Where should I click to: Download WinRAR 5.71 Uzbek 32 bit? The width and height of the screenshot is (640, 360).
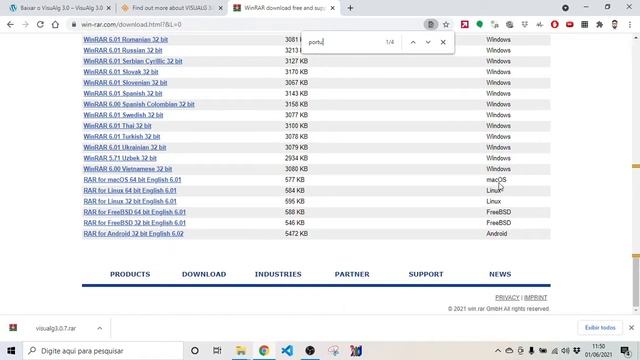click(120, 158)
